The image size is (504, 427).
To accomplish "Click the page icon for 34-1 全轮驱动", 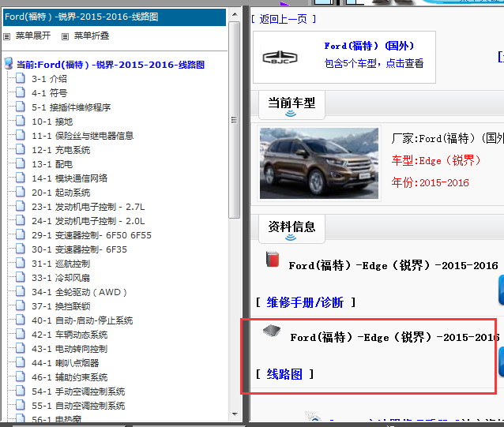I will [x=21, y=292].
